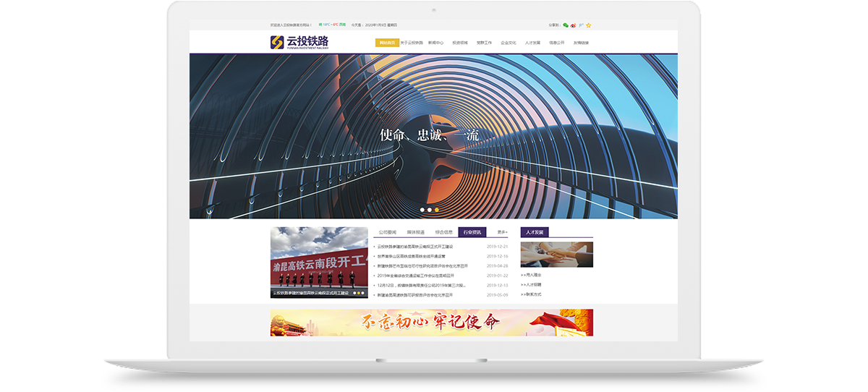Switch to the 媒体报道 news tab
Screen dimensions: 868x392
[x=415, y=232]
